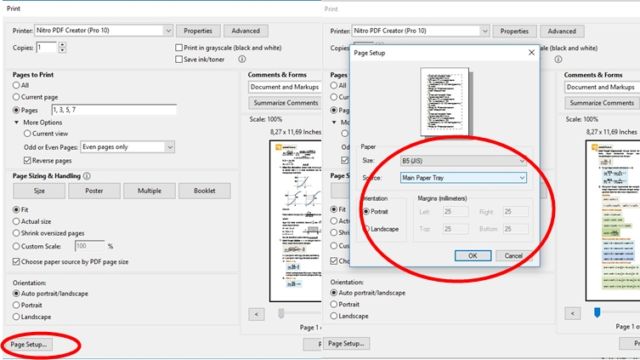Select Shrink oversized pages option
Screen dimensions: 640x360
tap(16, 233)
